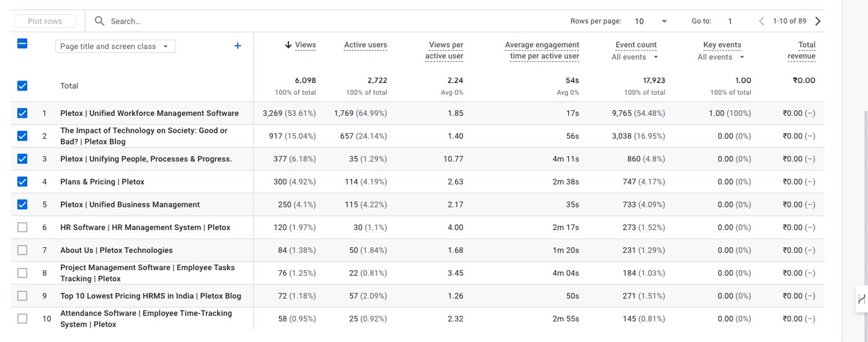
Task: Click the 4m 04s engagement time cell
Action: point(565,273)
